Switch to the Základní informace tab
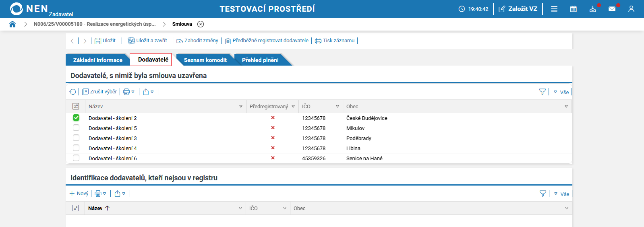 point(97,60)
